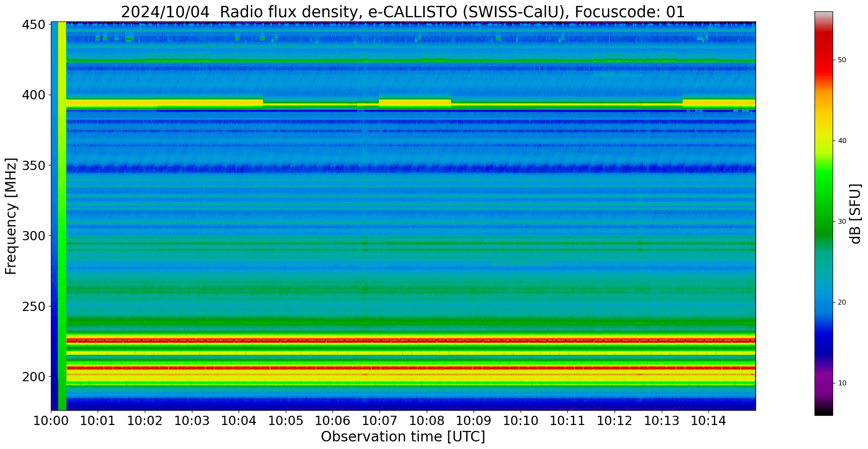
Task: Click the yellow-green vertical stripe near 10:00
Action: pos(62,216)
